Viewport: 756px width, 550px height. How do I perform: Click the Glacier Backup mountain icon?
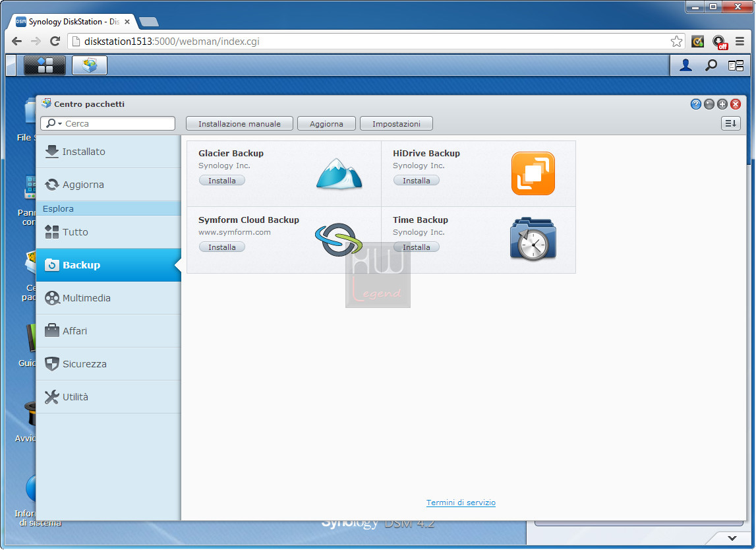click(x=339, y=173)
